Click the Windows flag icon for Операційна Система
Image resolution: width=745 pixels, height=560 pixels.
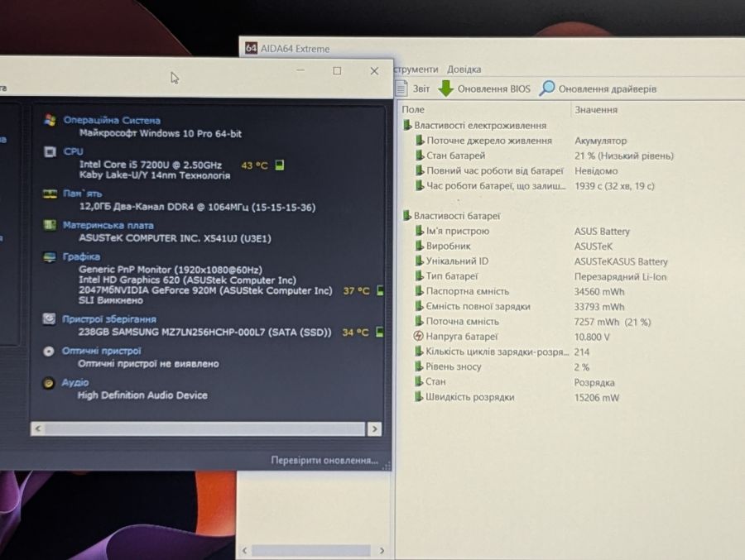click(x=50, y=120)
